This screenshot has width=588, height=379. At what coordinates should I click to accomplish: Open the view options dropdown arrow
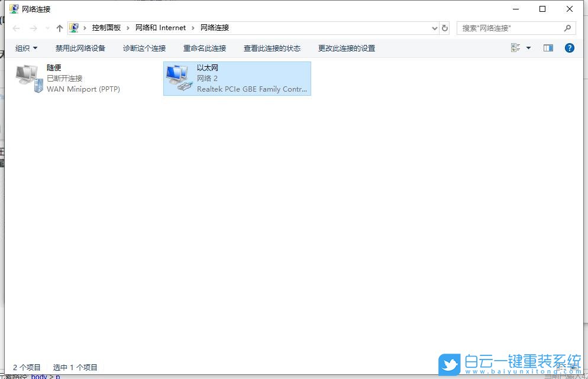[x=528, y=48]
